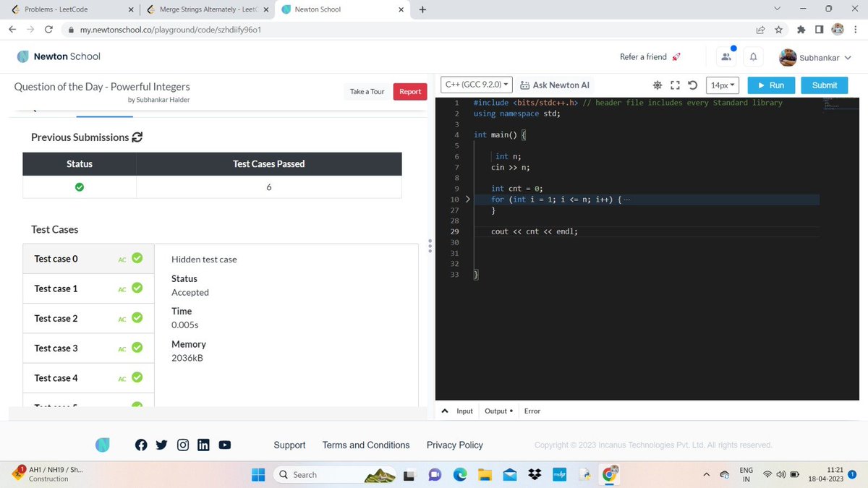The height and width of the screenshot is (488, 868).
Task: Switch to the Output console tab
Action: pos(498,411)
